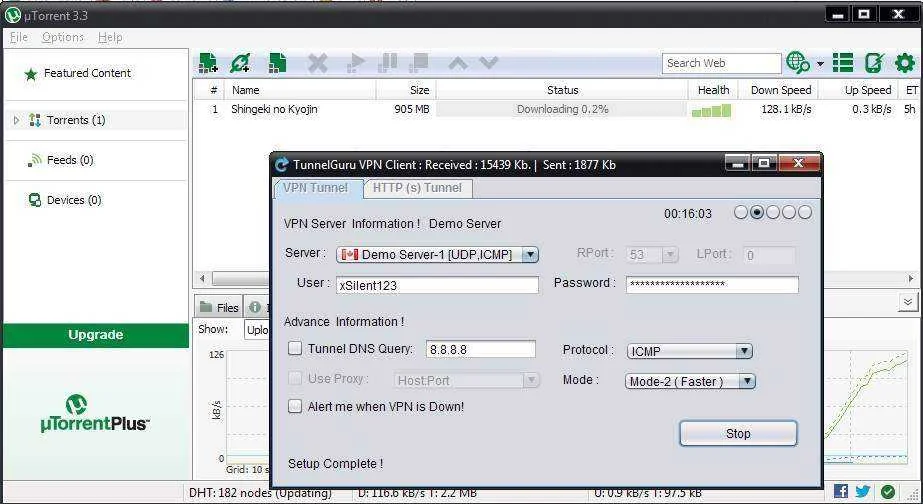This screenshot has width=923, height=504.
Task: Click the User field xSilent123
Action: 437,285
